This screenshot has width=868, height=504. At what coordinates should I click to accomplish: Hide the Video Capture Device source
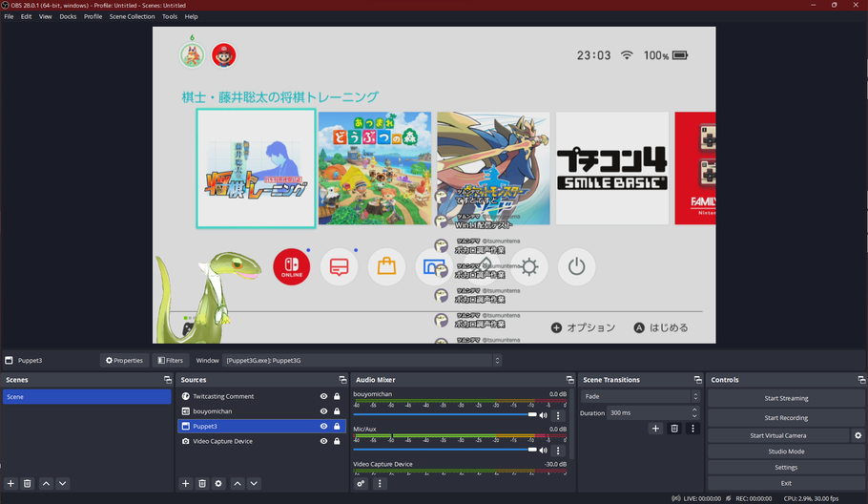point(324,441)
